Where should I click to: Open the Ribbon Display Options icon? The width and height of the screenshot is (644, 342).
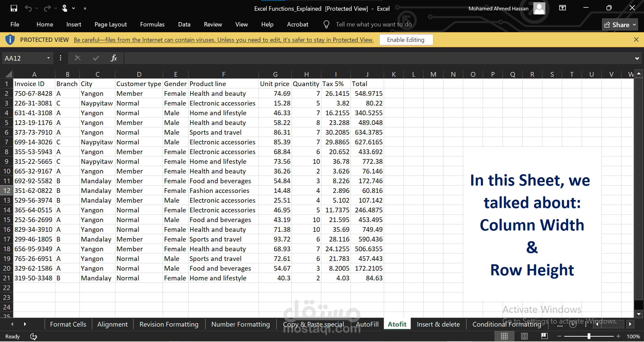[562, 8]
